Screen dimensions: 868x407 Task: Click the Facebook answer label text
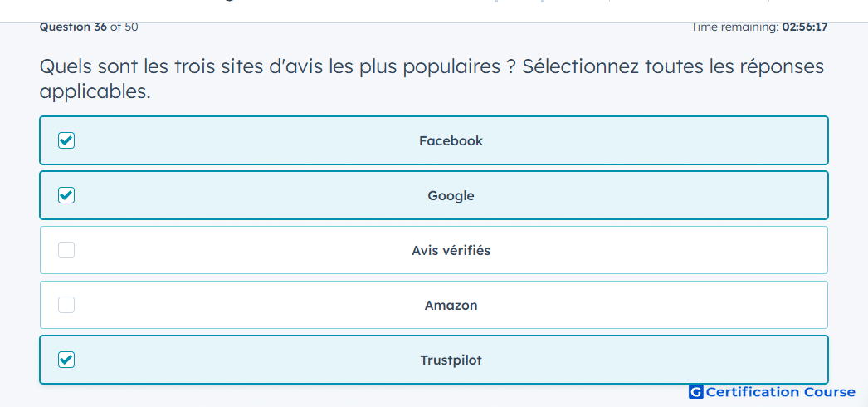click(451, 140)
